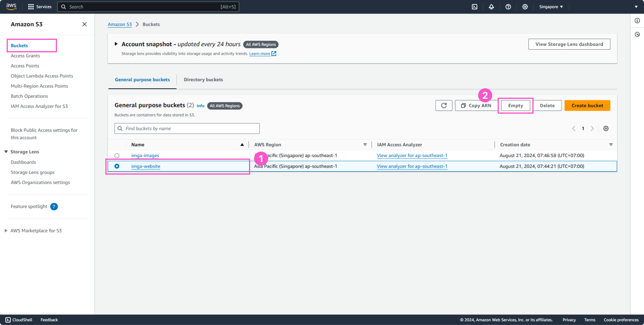
Task: Open View analyzer link for imga-website
Action: [412, 166]
